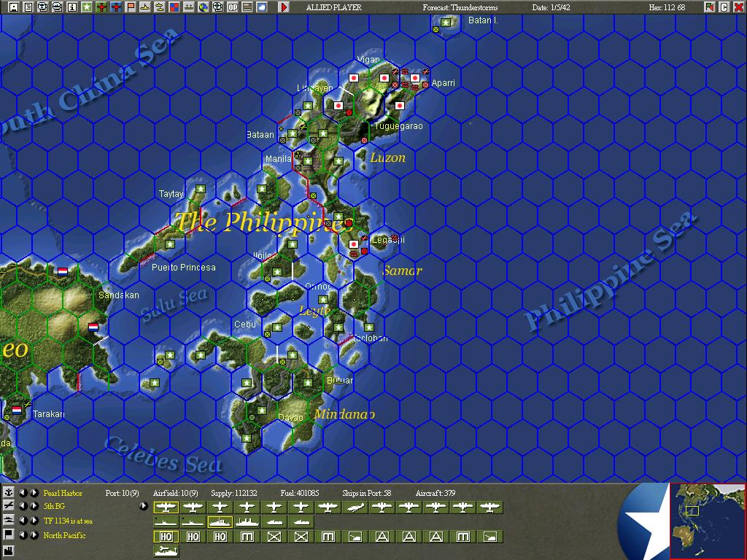This screenshot has height=560, width=747.
Task: Open the OP operations report icon
Action: [x=233, y=7]
